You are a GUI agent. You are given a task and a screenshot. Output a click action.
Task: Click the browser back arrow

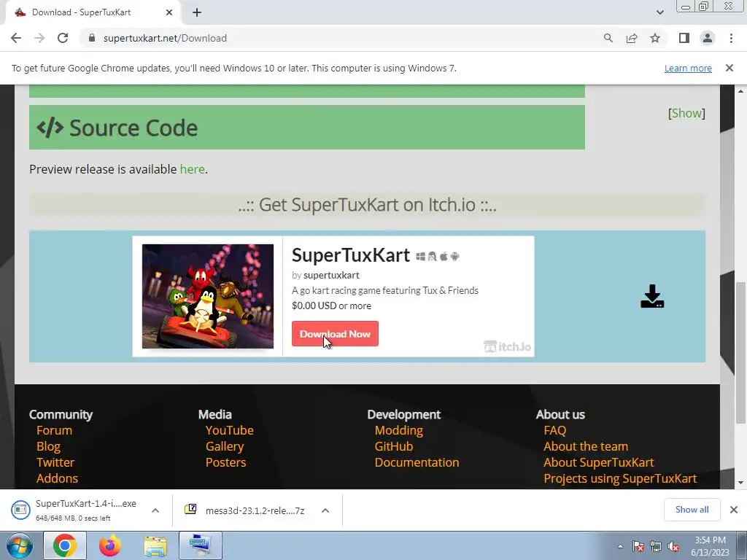click(16, 38)
